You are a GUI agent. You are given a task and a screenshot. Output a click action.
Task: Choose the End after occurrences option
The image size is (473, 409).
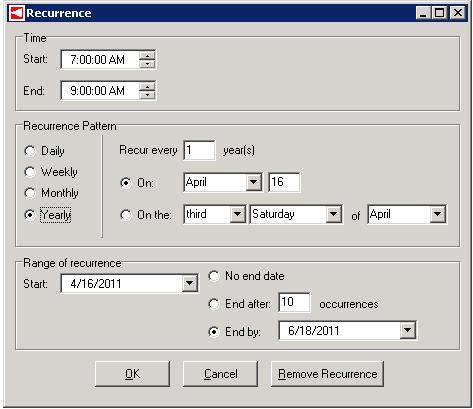coord(214,304)
